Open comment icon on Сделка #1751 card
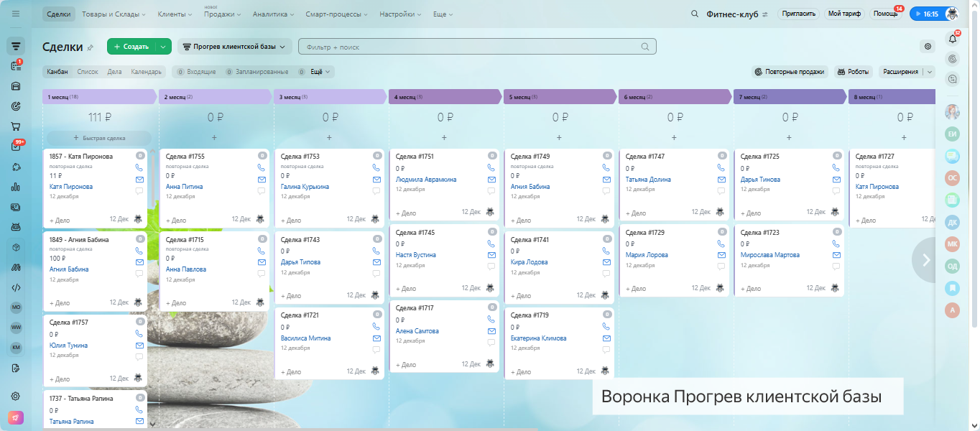The width and height of the screenshot is (980, 431). pyautogui.click(x=491, y=191)
